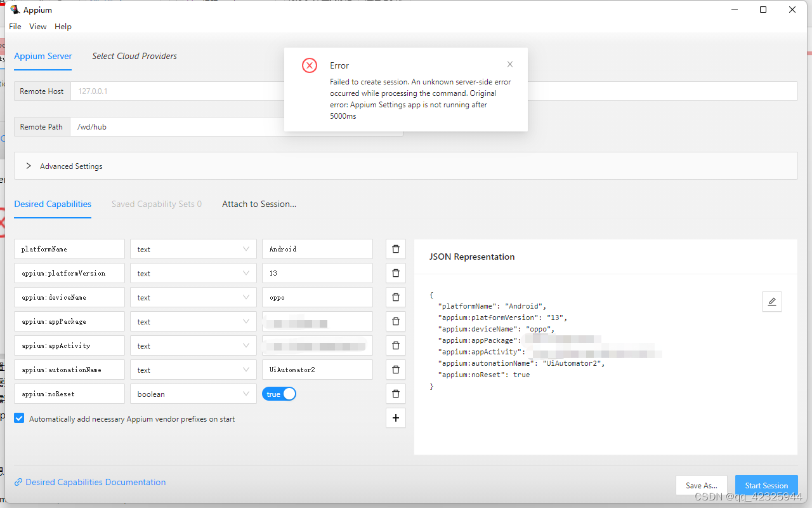Click the UiAutomator2 value field
Image resolution: width=812 pixels, height=508 pixels.
pos(317,370)
